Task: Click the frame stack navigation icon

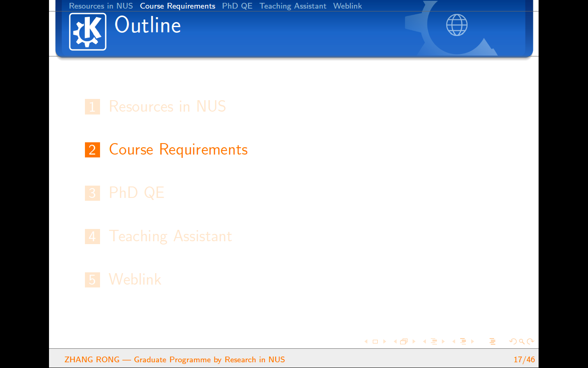Action: tap(404, 341)
